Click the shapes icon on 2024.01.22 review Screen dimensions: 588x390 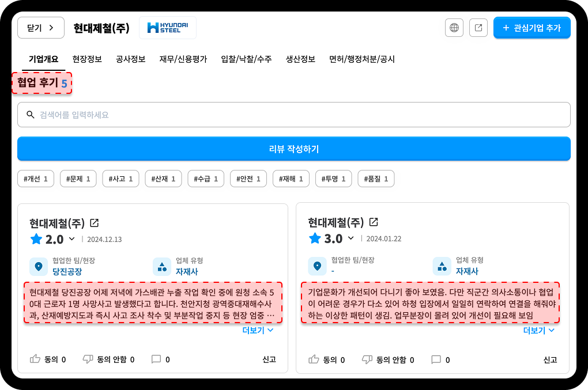[x=442, y=266]
